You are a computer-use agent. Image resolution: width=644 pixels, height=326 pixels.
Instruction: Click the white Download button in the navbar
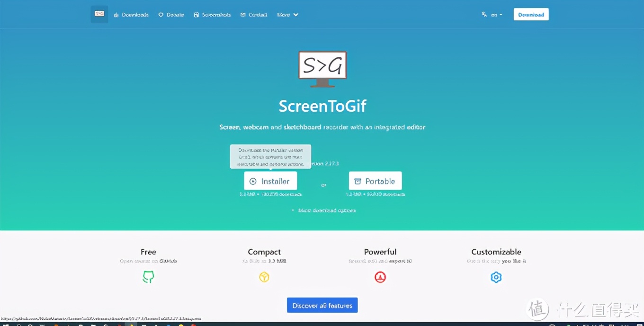point(531,15)
